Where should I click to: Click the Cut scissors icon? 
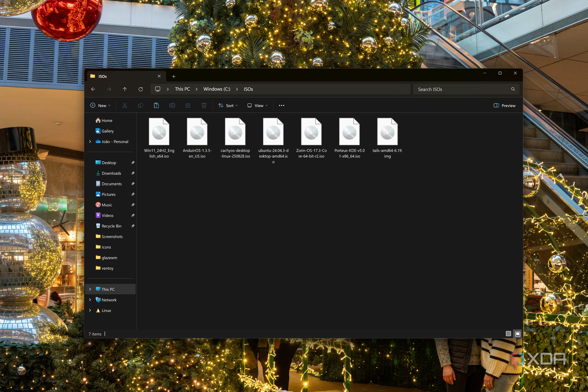124,105
